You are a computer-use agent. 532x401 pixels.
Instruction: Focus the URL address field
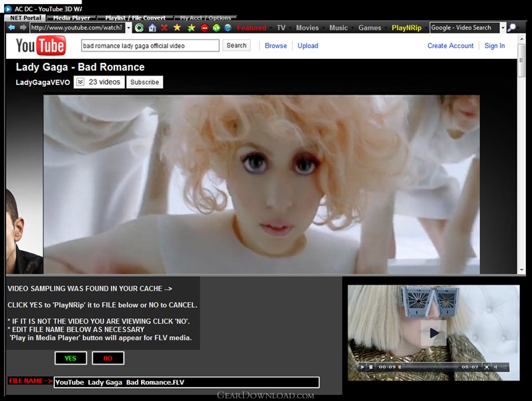(78, 28)
